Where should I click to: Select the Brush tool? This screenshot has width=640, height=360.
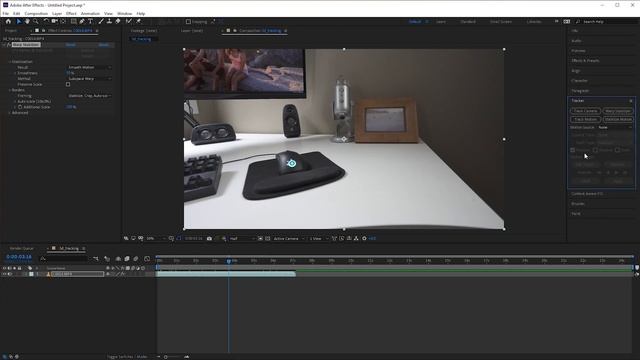[101, 21]
